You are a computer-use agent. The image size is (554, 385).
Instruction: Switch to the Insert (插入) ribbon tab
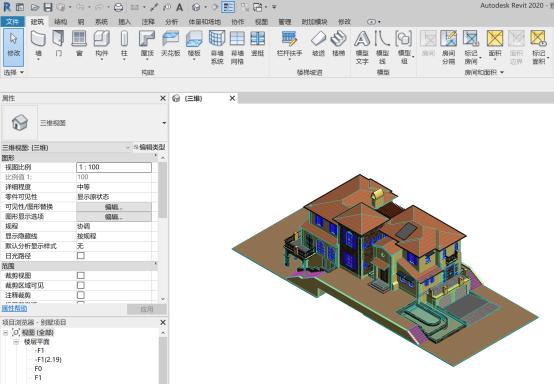124,22
